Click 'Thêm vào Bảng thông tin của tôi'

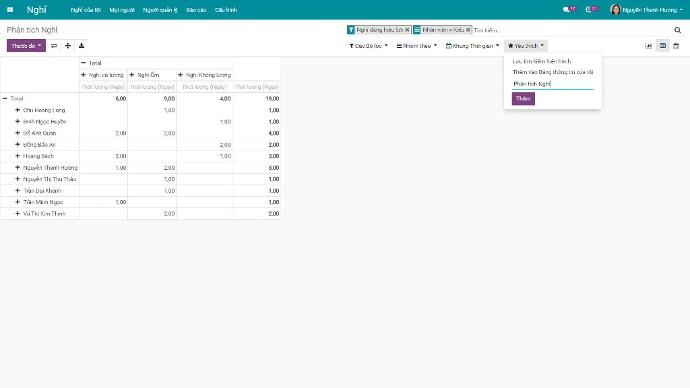coord(553,72)
